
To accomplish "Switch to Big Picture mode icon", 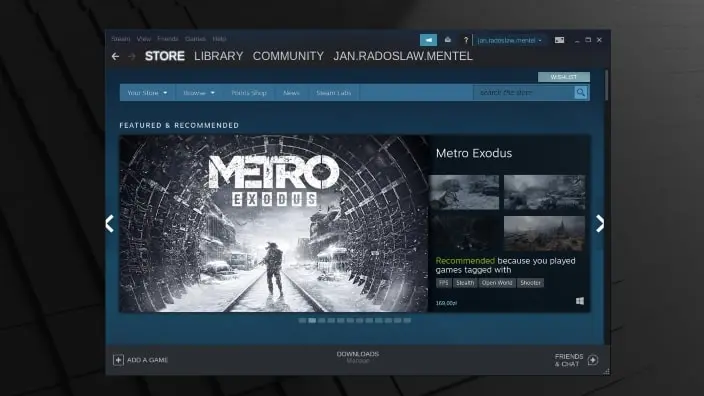I will (x=559, y=40).
